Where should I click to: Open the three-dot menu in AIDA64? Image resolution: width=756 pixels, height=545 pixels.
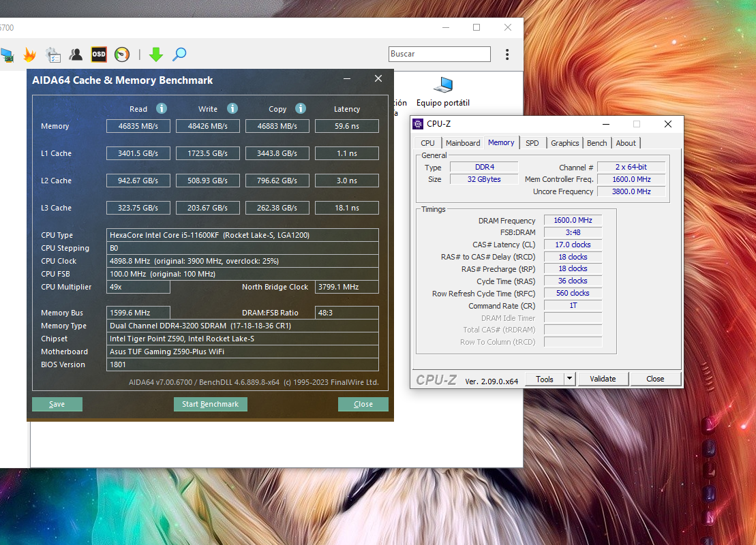tap(507, 54)
